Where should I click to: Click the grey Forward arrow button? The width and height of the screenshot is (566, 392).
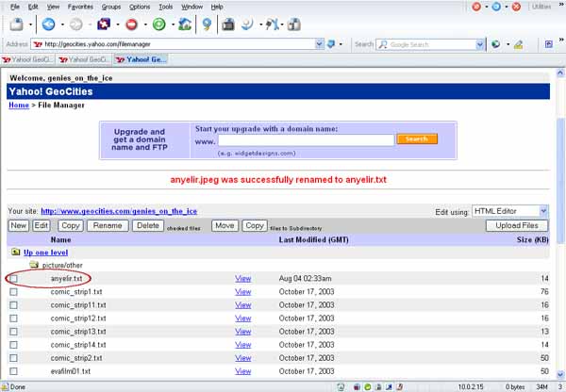tap(75, 24)
